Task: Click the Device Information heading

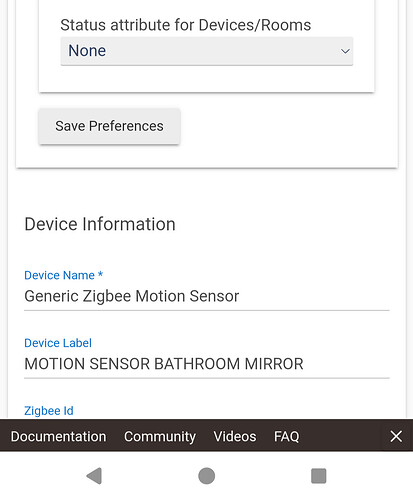Action: (x=100, y=224)
